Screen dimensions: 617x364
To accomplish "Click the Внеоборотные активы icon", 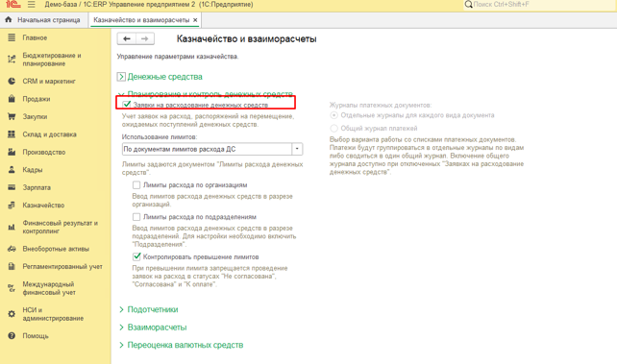I will [12, 249].
